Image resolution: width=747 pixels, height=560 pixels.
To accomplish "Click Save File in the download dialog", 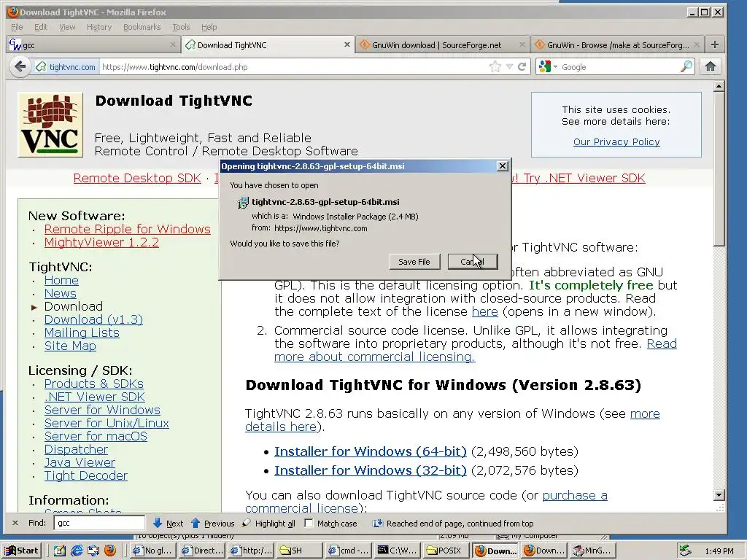I will [414, 262].
